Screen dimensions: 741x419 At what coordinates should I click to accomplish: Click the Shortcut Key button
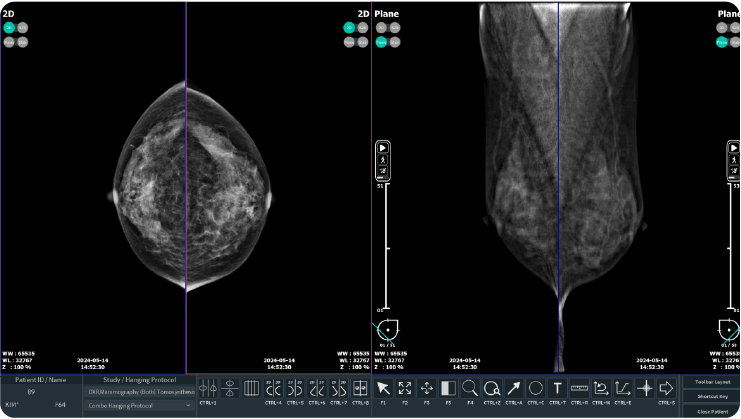(x=712, y=397)
